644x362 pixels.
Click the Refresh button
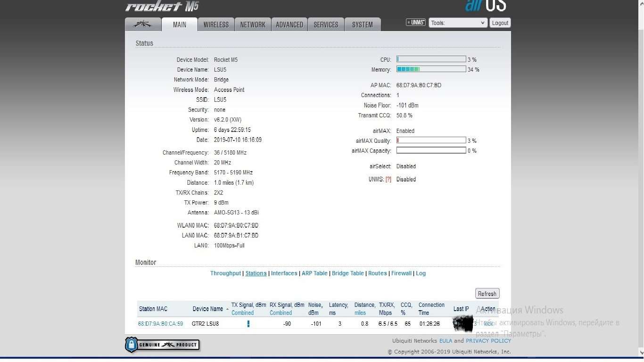(487, 294)
